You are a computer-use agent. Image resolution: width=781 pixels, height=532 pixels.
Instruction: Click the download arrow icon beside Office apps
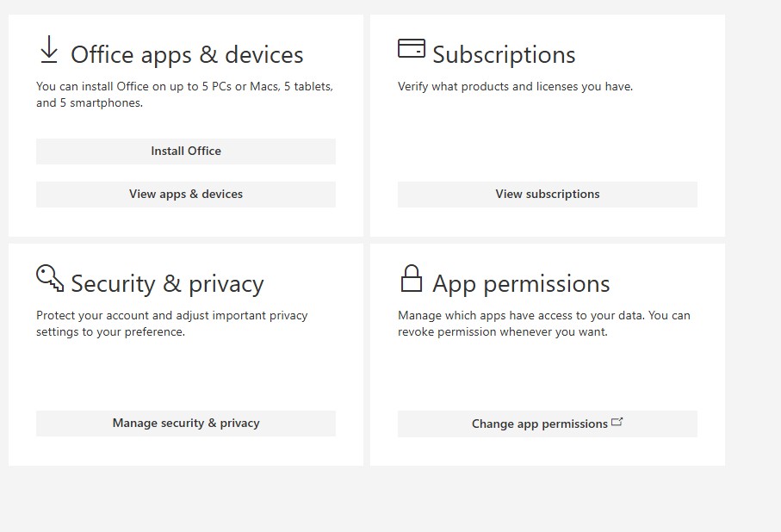[x=49, y=50]
